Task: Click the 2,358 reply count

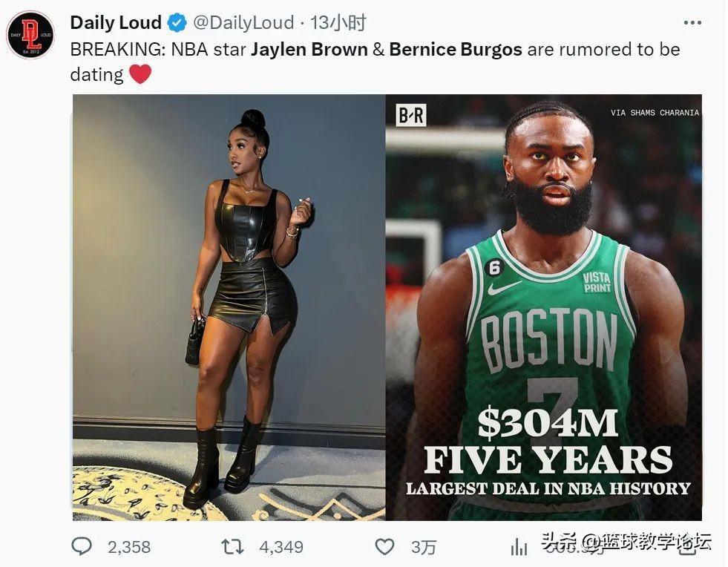Action: [x=129, y=547]
